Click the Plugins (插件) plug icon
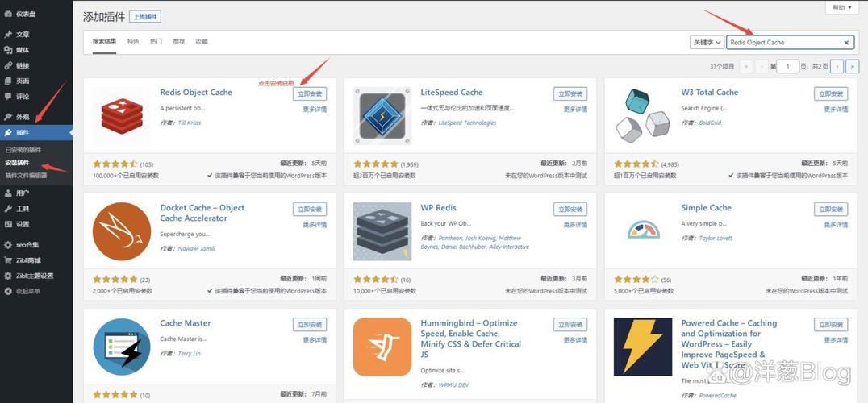Screen dimensions: 868x403 (x=8, y=133)
